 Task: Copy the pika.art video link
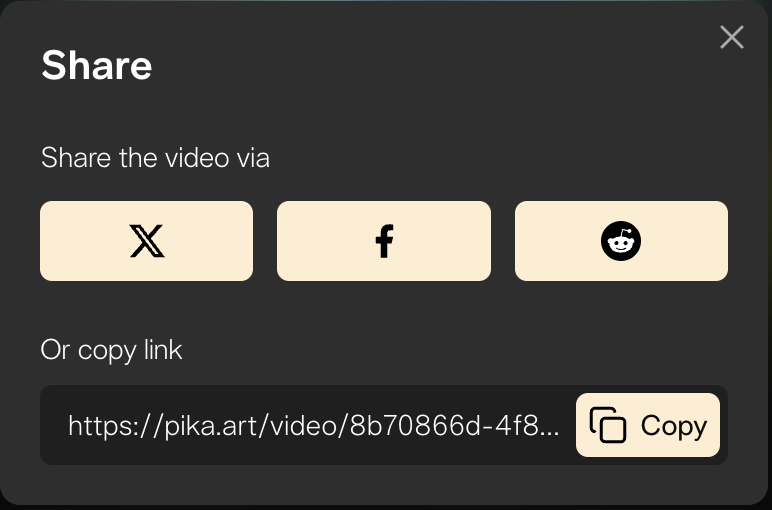(648, 425)
